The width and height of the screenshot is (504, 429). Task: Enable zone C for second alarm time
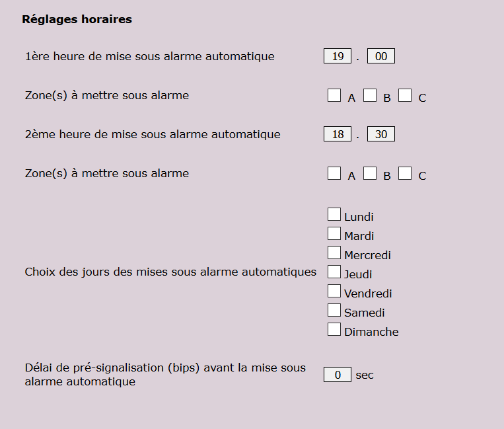click(405, 173)
